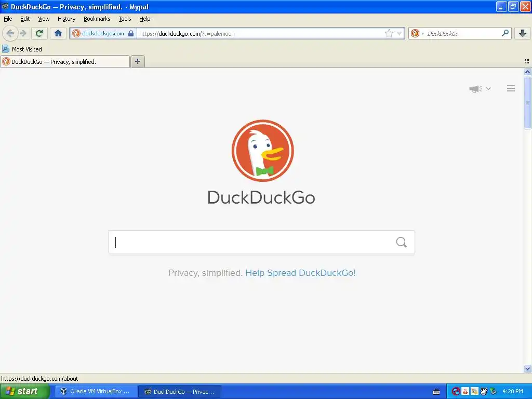Click the URL address field
532x399 pixels.
click(261, 34)
